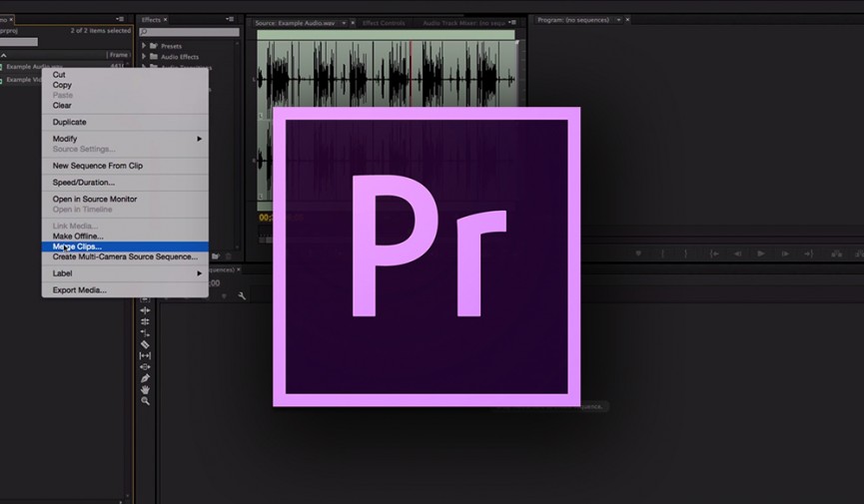Screen dimensions: 864x504
Task: Click the red playhead in the audio waveform
Action: pyautogui.click(x=411, y=73)
